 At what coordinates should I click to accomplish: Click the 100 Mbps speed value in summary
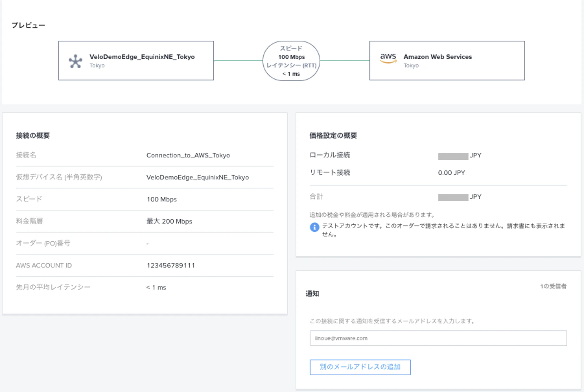162,199
